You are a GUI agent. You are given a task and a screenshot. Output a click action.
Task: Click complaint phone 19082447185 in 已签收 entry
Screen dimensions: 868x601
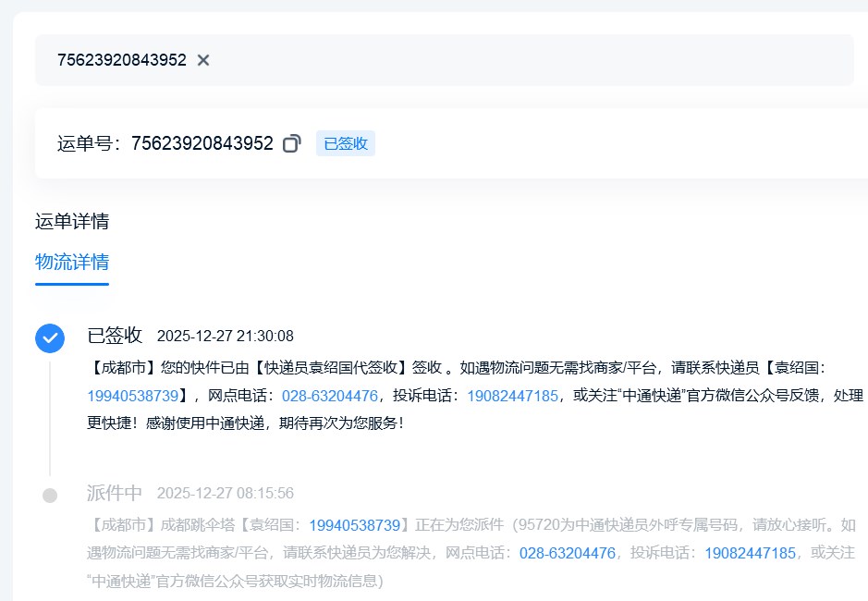coord(512,396)
